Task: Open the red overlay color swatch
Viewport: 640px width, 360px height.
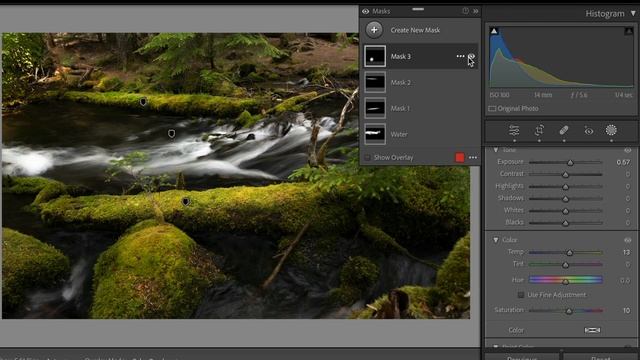Action: click(x=460, y=158)
